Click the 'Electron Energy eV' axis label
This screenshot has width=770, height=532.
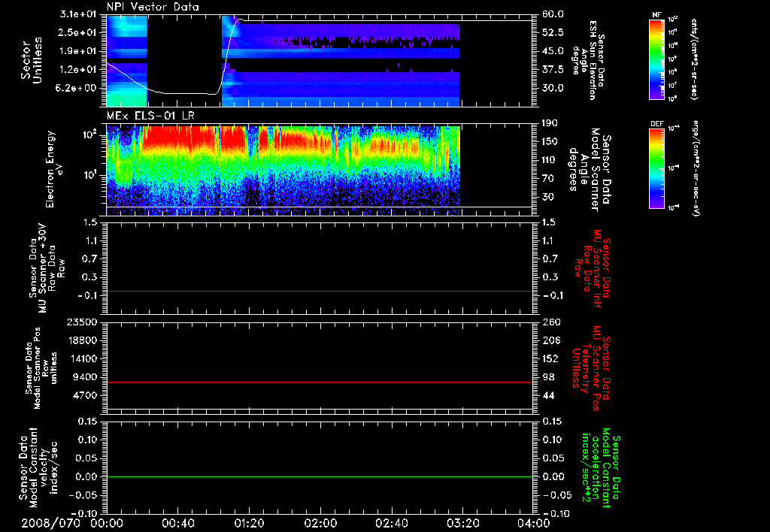click(x=53, y=169)
